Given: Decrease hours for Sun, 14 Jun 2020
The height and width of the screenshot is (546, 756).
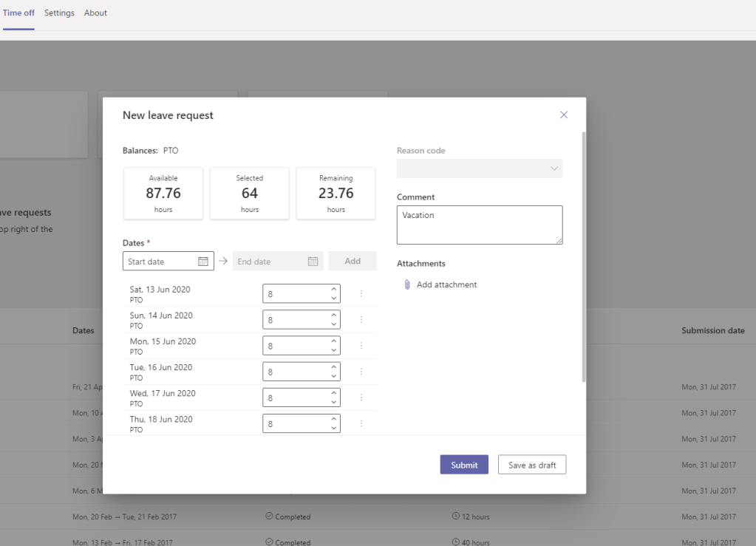Looking at the screenshot, I should tap(334, 324).
